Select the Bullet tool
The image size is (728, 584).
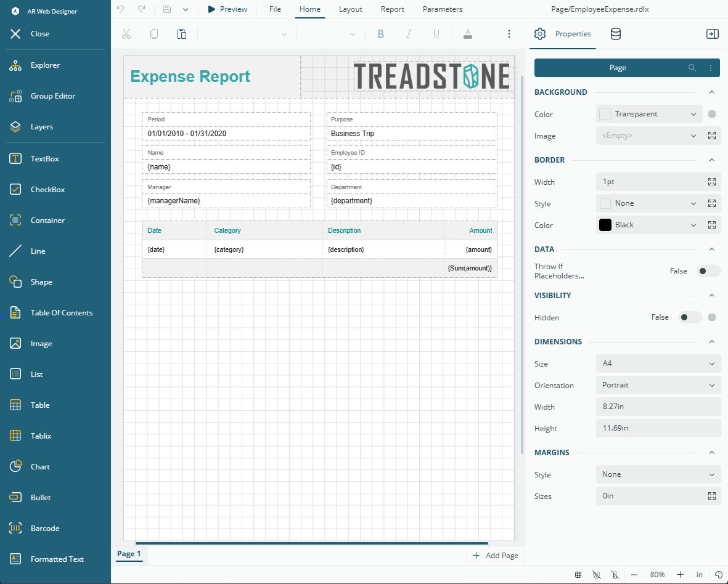(30, 498)
